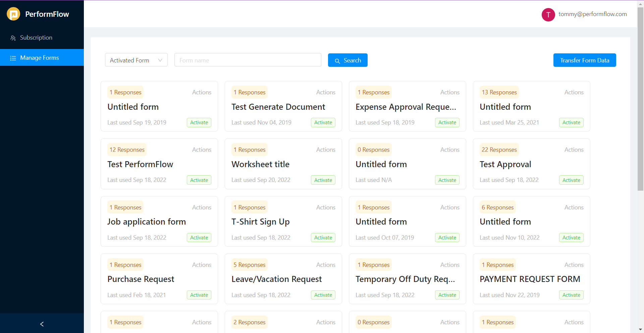644x333 pixels.
Task: Click the Manage Forms list icon
Action: pos(13,57)
